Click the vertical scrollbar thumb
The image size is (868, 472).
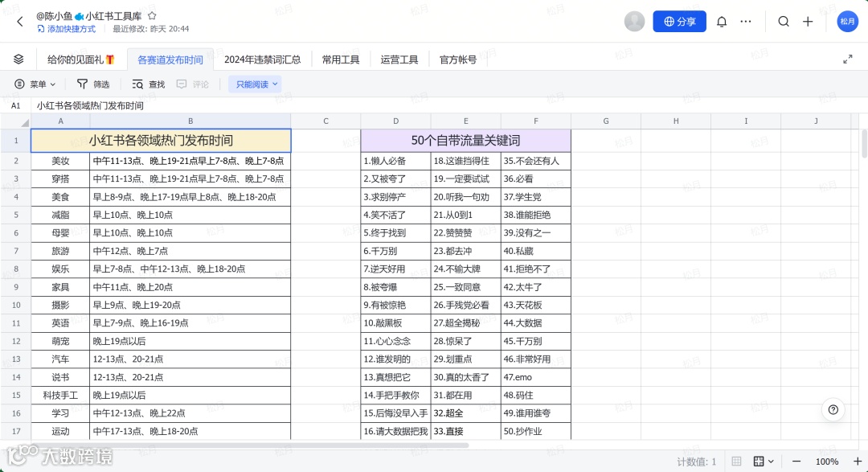pyautogui.click(x=864, y=143)
